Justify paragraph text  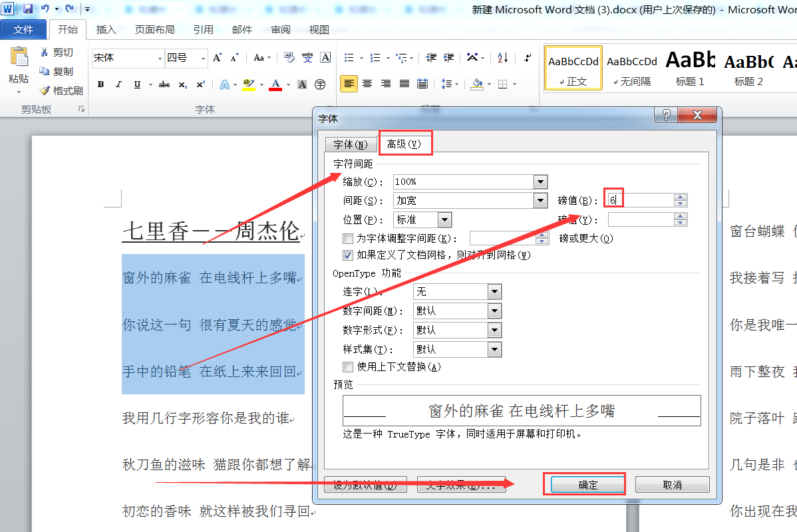click(x=404, y=83)
